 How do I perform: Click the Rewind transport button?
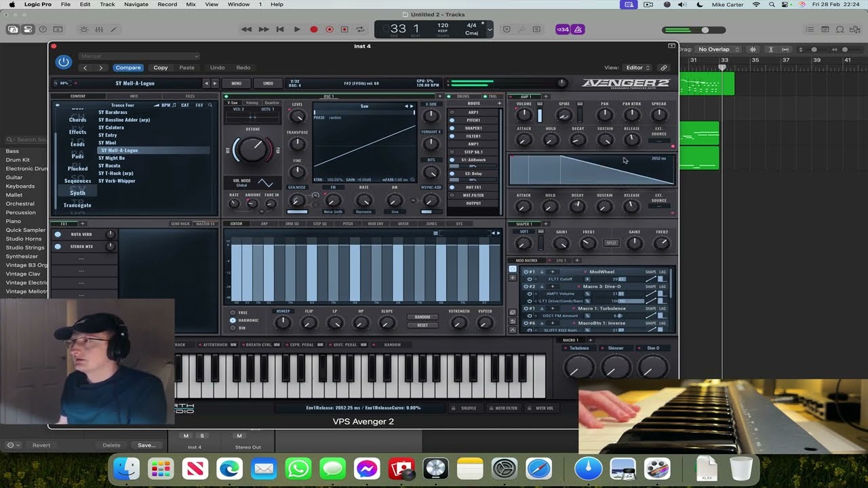click(x=246, y=29)
